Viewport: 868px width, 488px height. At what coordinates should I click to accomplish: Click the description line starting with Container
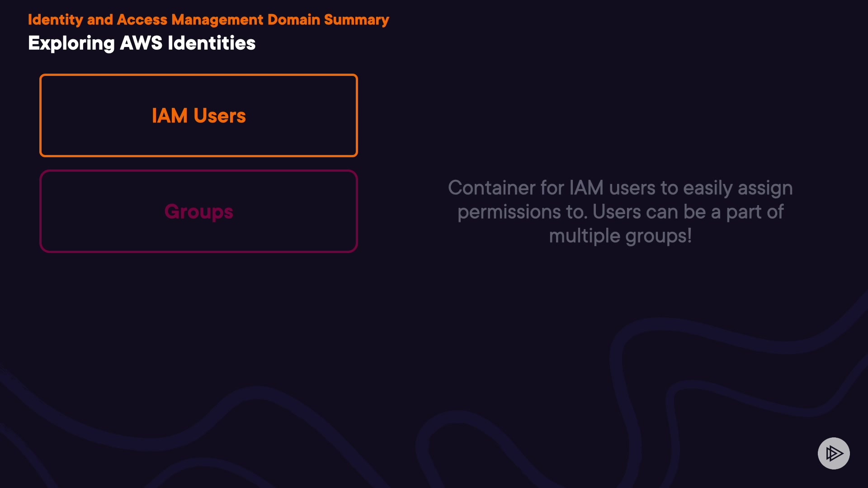[x=620, y=188]
